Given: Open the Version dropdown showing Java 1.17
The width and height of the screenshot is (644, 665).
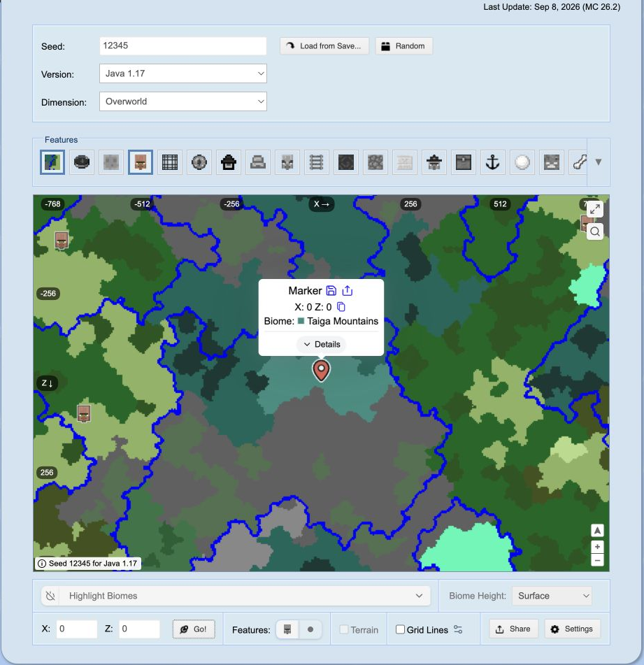Looking at the screenshot, I should pyautogui.click(x=183, y=73).
